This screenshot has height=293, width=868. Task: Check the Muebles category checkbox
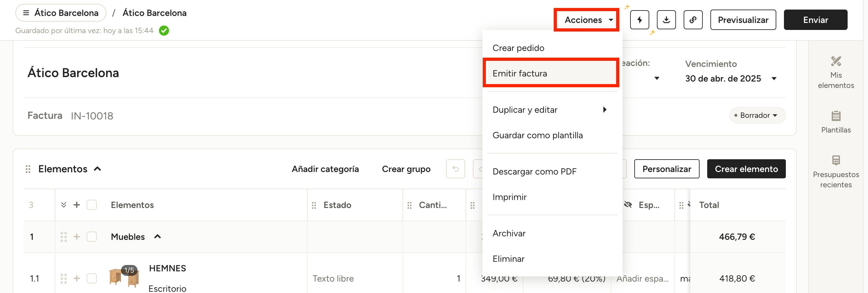click(92, 237)
